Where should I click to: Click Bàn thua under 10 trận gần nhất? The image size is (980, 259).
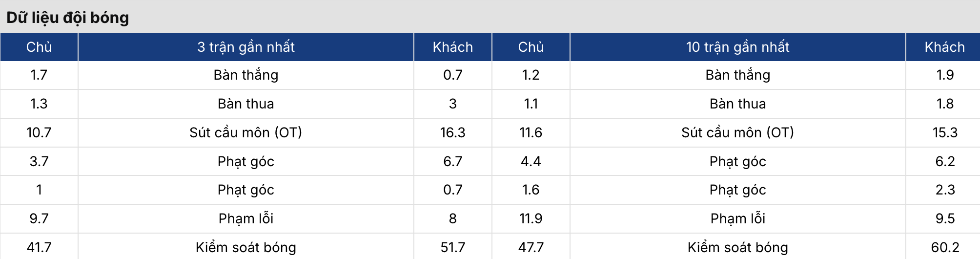point(737,104)
